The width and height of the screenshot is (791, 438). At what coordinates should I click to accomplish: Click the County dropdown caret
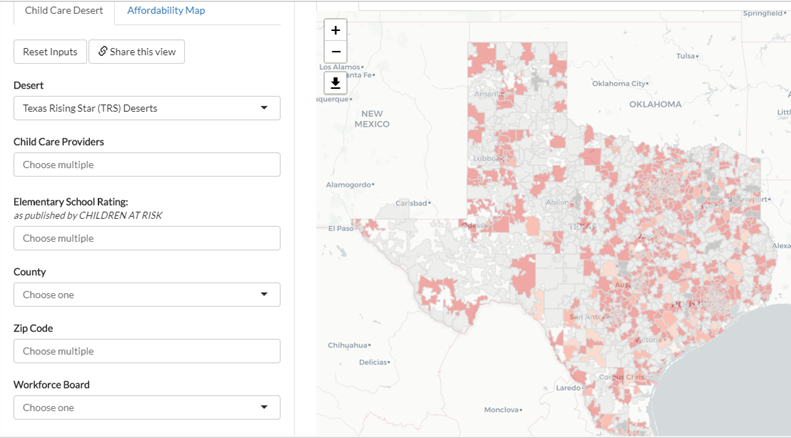click(x=264, y=295)
